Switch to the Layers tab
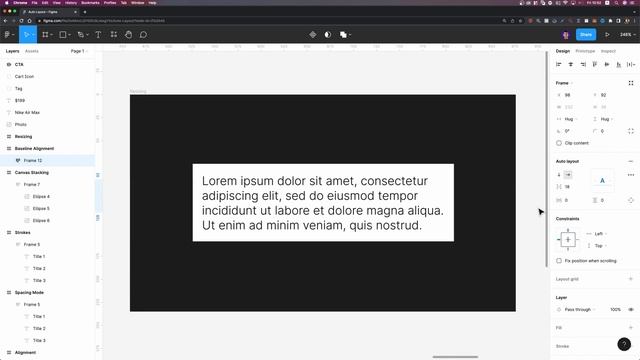640x360 pixels. click(12, 51)
